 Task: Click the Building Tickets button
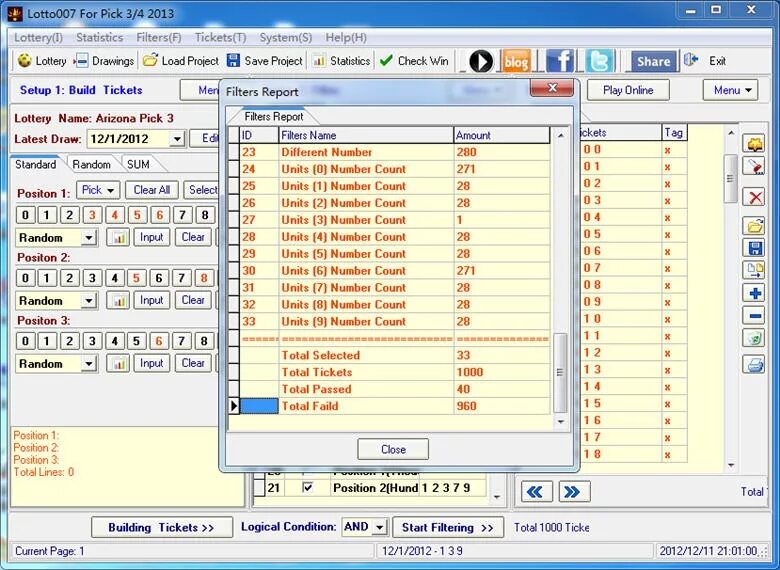pos(162,527)
